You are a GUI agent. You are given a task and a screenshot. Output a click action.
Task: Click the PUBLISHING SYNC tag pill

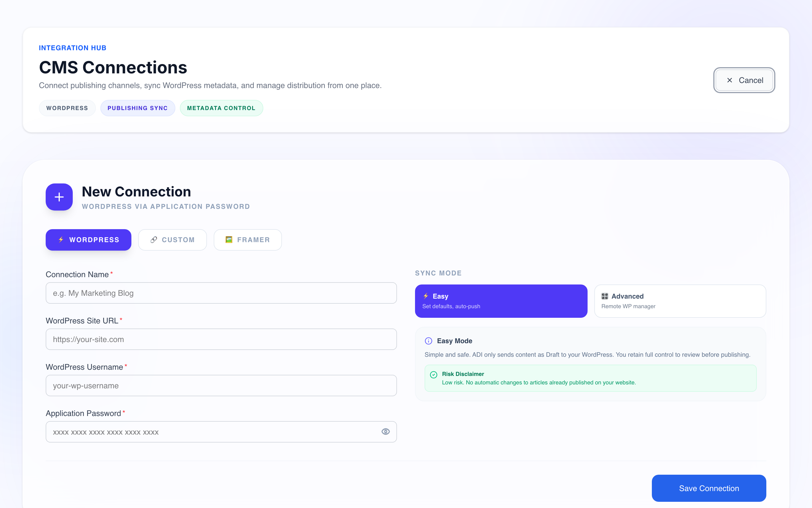pyautogui.click(x=138, y=108)
